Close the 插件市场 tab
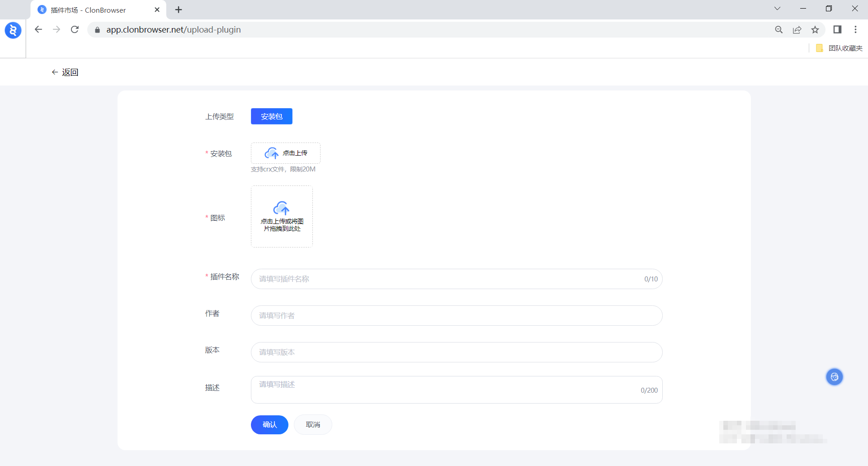Screen dimensions: 868x466 pos(157,10)
